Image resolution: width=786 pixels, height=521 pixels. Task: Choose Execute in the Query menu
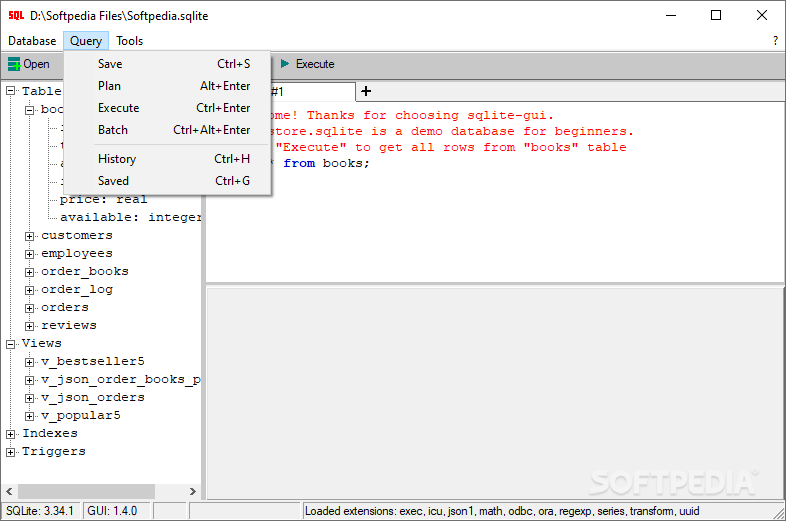pos(167,108)
